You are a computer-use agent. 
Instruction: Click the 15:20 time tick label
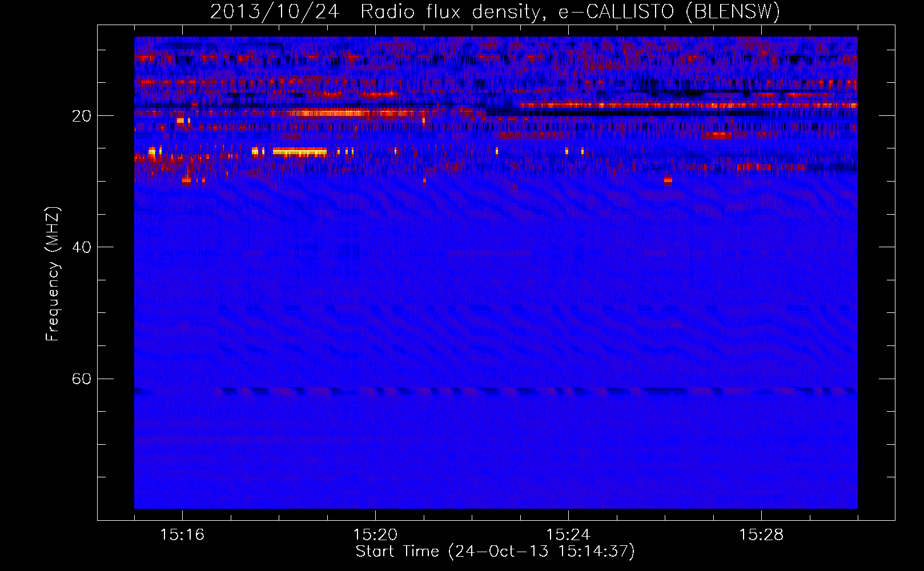click(x=375, y=534)
